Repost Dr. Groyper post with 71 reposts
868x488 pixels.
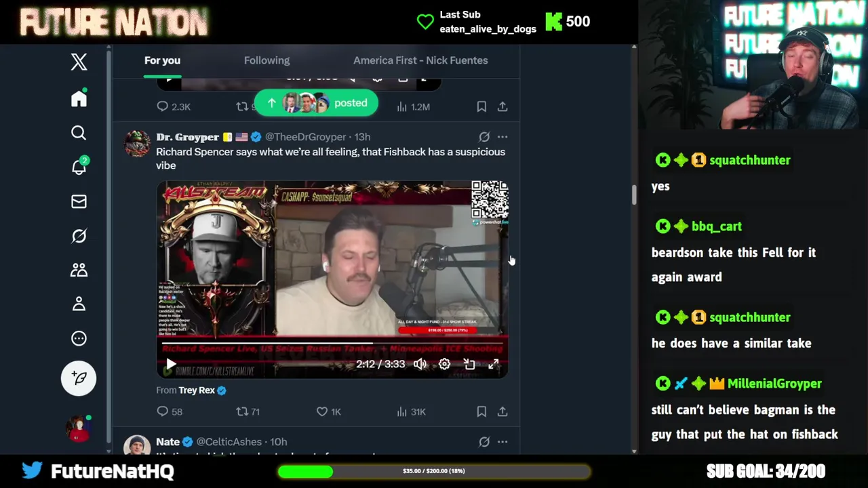coord(248,411)
